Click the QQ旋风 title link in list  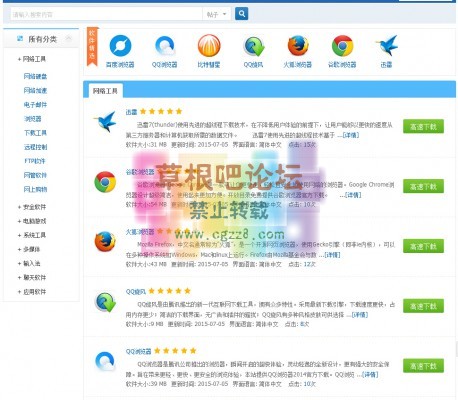point(136,292)
